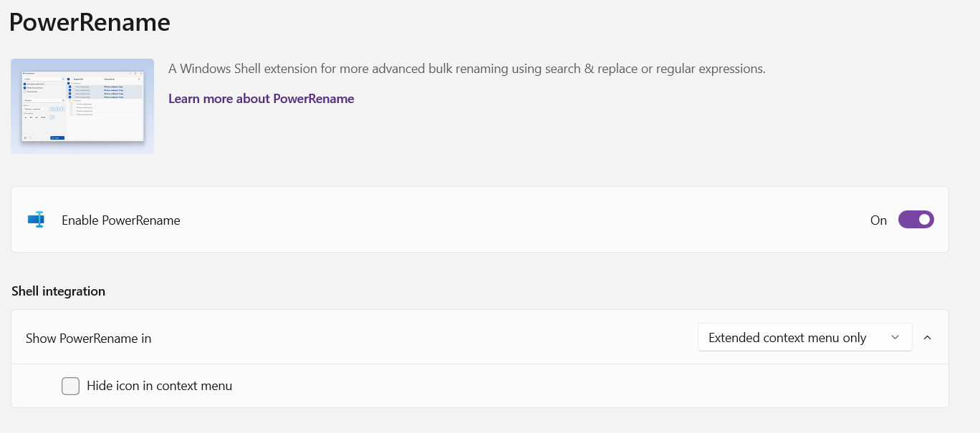
Task: Switch the Enable PowerRename setting
Action: tap(916, 220)
